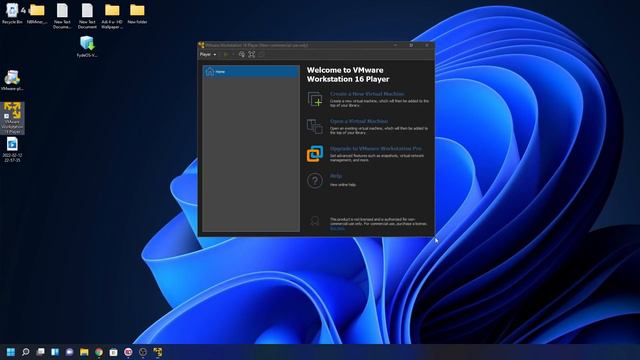This screenshot has height=360, width=640.
Task: Select the Recycle Bin desktop icon
Action: pos(12,13)
